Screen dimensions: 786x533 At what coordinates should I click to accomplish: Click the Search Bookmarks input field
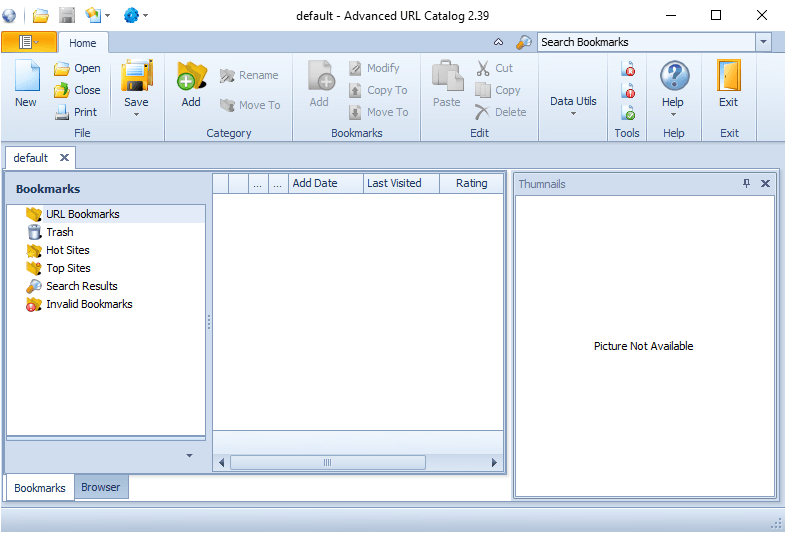(646, 42)
